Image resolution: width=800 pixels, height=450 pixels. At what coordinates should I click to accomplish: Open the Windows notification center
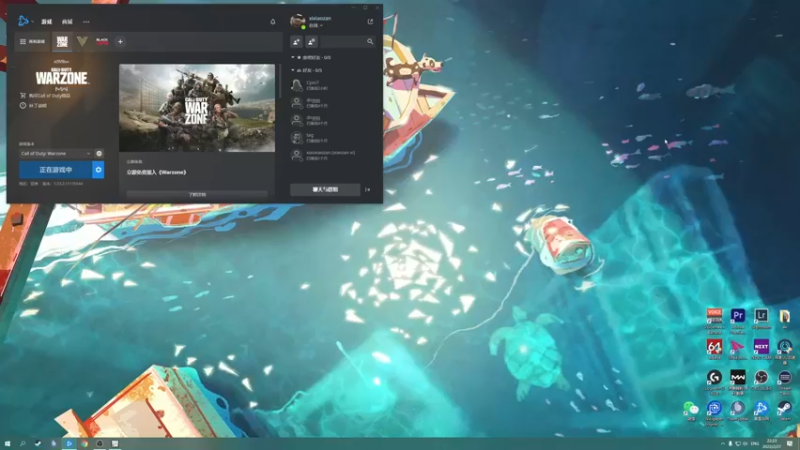coord(790,444)
